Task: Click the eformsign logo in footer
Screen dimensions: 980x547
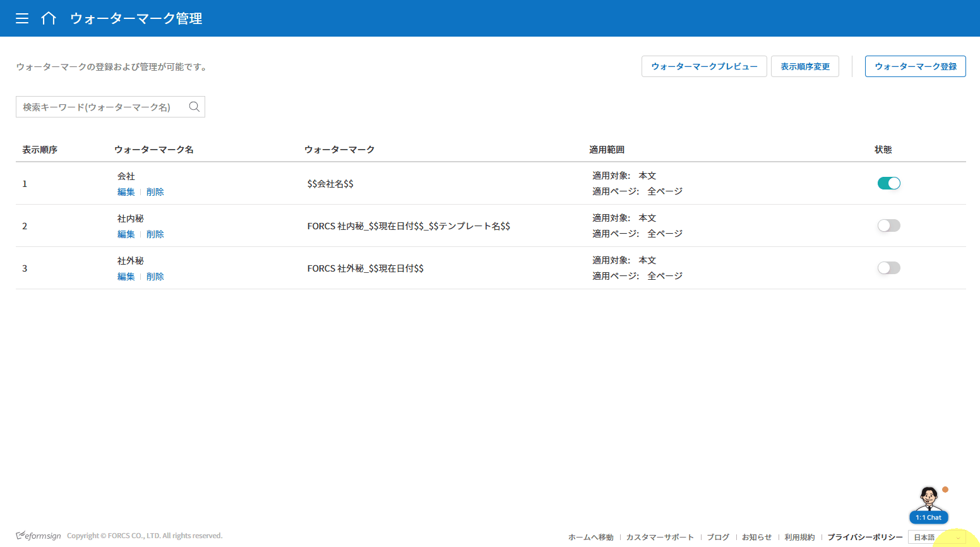Action: 39,536
